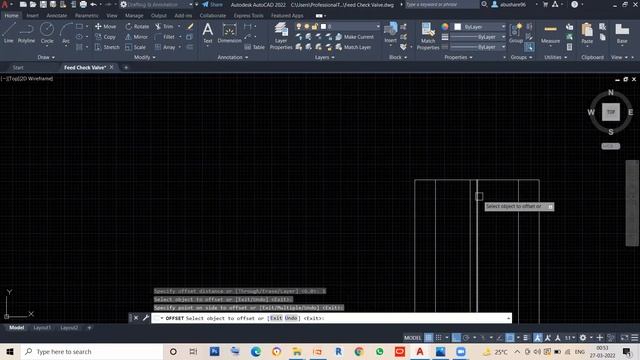
Task: Click the Insert block tool
Action: (x=390, y=33)
